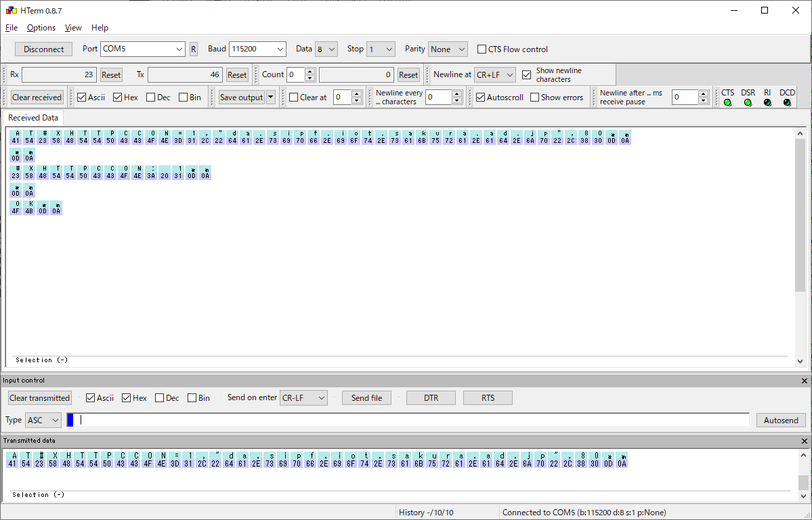Open the Baud rate dropdown
This screenshot has height=520, width=812.
click(x=257, y=49)
